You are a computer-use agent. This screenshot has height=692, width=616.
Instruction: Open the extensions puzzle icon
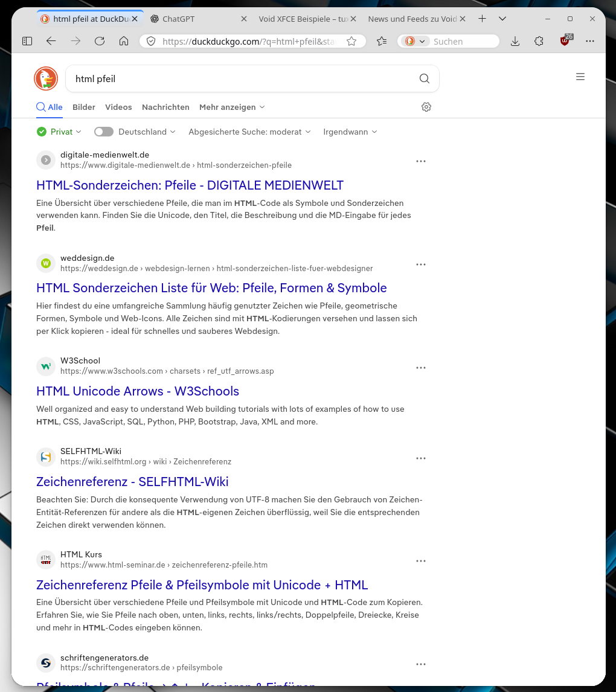tap(539, 41)
